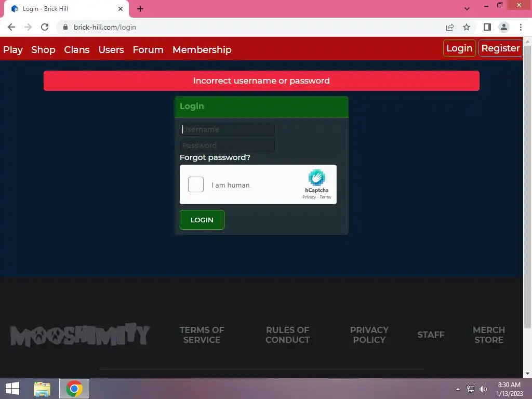532x399 pixels.
Task: Open the taskbar clock and date
Action: 509,389
